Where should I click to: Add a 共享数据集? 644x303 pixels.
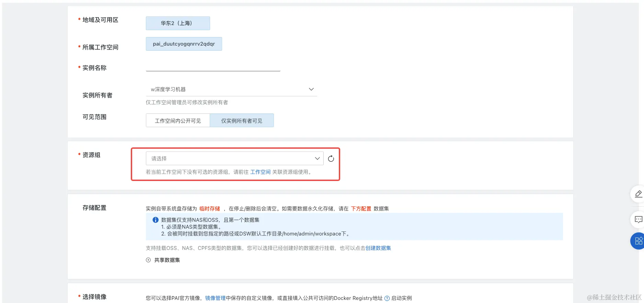pos(163,260)
